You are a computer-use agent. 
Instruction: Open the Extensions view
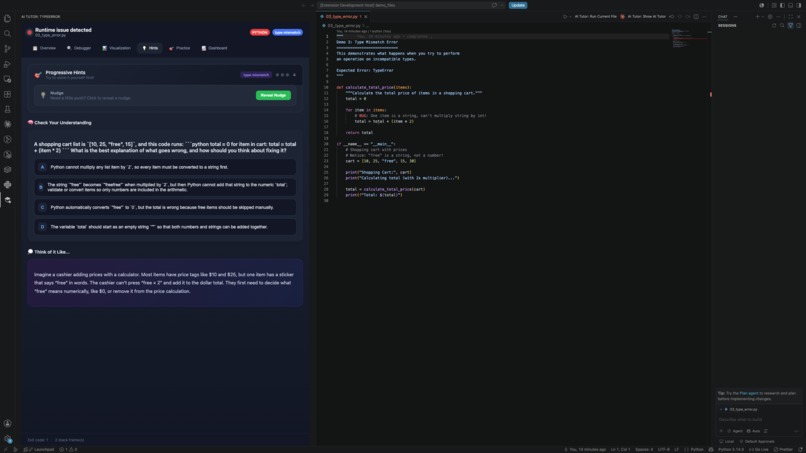(7, 94)
